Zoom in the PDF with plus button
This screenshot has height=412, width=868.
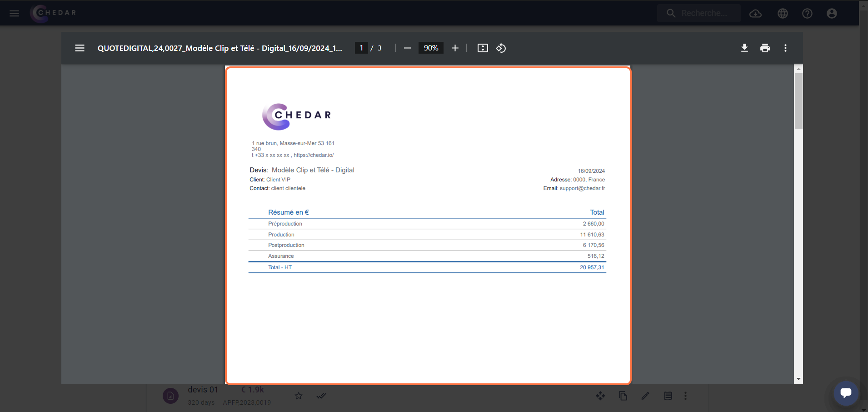click(x=455, y=48)
